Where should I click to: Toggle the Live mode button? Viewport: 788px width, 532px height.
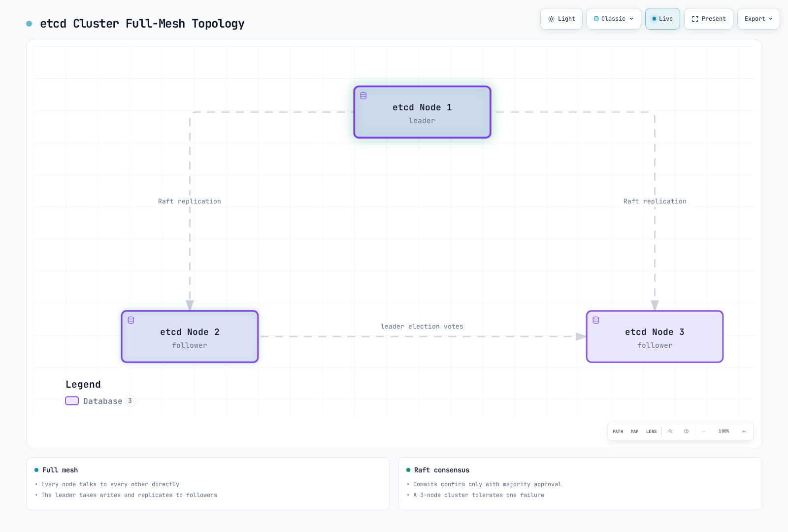point(662,19)
